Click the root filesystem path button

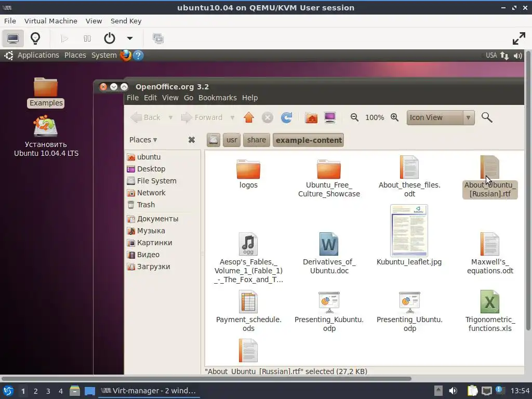[214, 140]
